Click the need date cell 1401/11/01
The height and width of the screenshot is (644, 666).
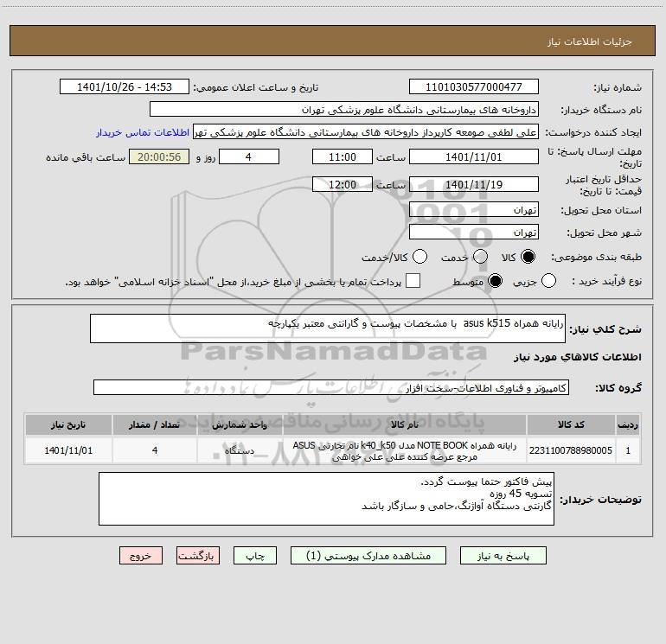pyautogui.click(x=68, y=450)
